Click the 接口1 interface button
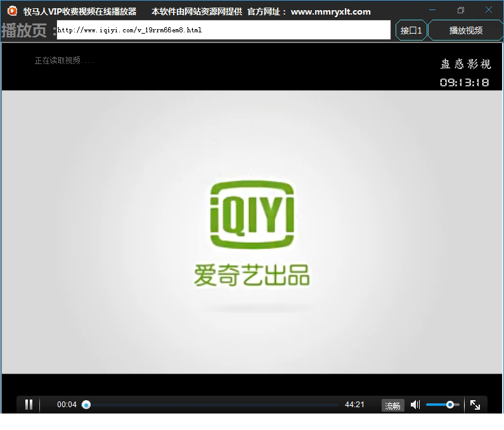Screen dimensions: 504x430 (x=411, y=30)
